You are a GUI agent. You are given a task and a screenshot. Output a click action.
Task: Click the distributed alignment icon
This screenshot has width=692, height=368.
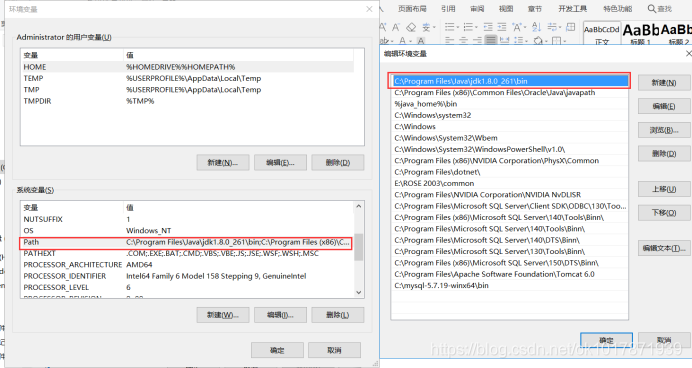(504, 40)
